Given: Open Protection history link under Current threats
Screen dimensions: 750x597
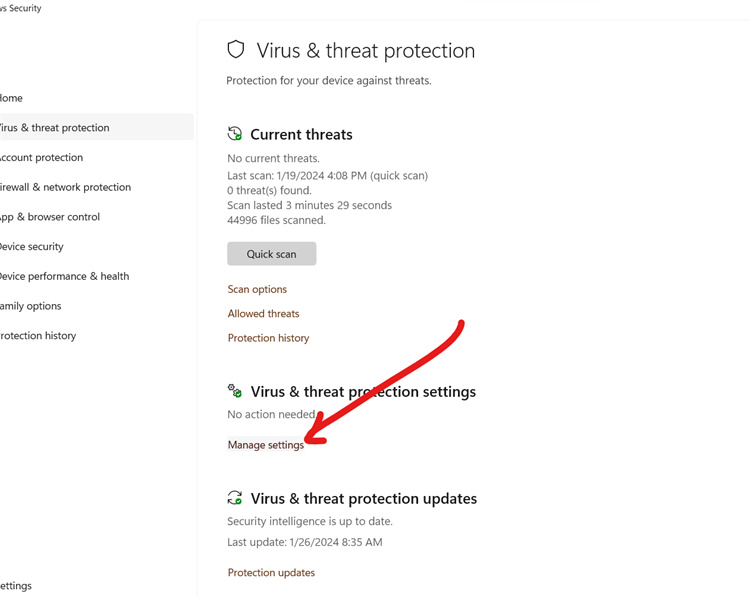Looking at the screenshot, I should click(268, 338).
